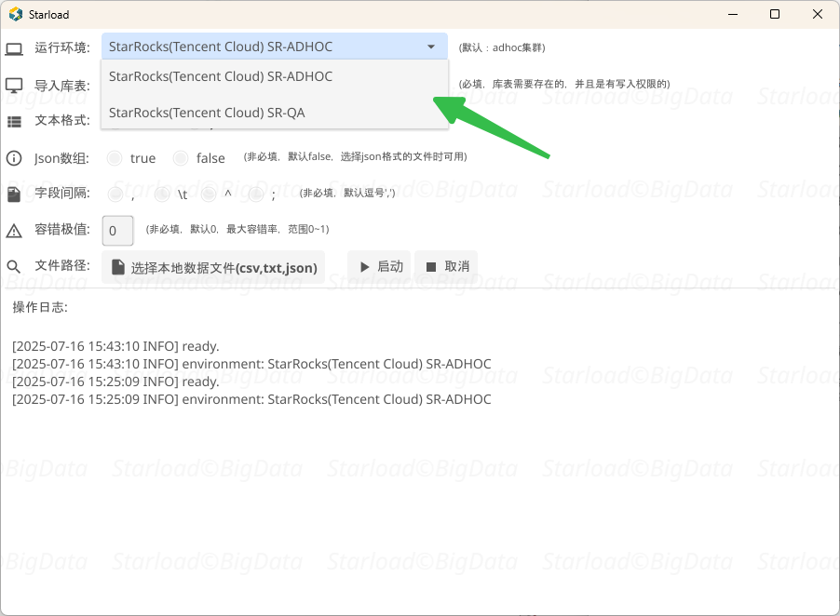Click the 启动 start button
Image resolution: width=840 pixels, height=616 pixels.
click(379, 266)
